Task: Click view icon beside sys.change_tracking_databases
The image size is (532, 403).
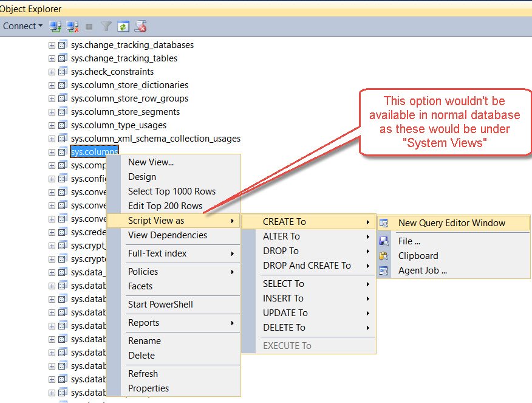Action: 63,45
